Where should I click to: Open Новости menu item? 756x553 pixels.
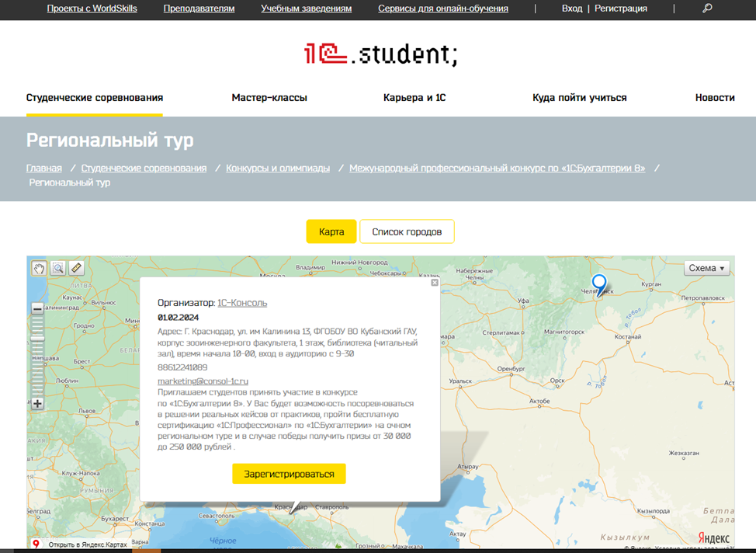pyautogui.click(x=715, y=98)
